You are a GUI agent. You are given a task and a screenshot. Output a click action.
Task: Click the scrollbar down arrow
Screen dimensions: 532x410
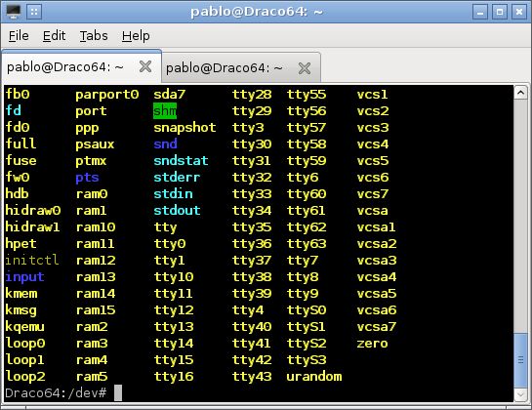tap(520, 394)
